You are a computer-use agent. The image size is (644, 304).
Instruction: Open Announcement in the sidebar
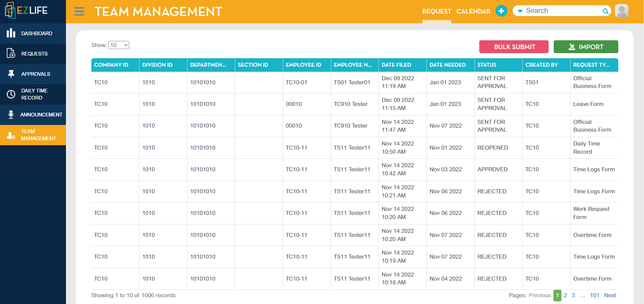click(x=33, y=114)
